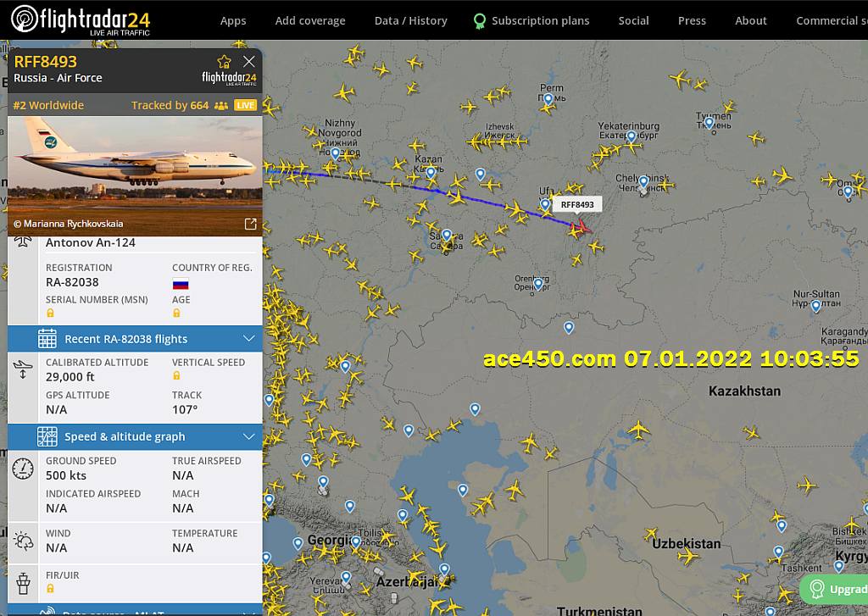This screenshot has width=868, height=616.
Task: Open the aircraft photo external link icon
Action: 250,224
